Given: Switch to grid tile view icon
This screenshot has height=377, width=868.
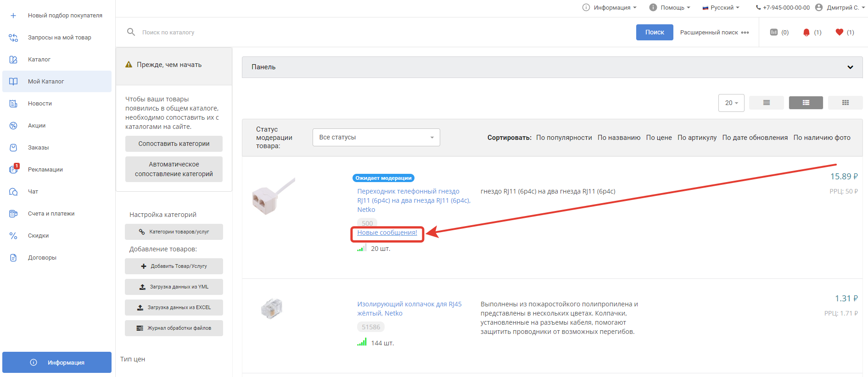Looking at the screenshot, I should pyautogui.click(x=846, y=103).
